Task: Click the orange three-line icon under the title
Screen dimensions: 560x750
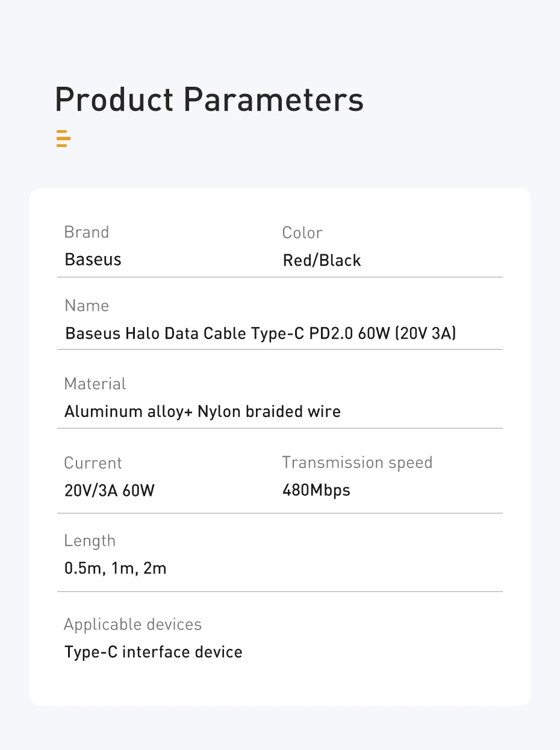Action: [63, 138]
